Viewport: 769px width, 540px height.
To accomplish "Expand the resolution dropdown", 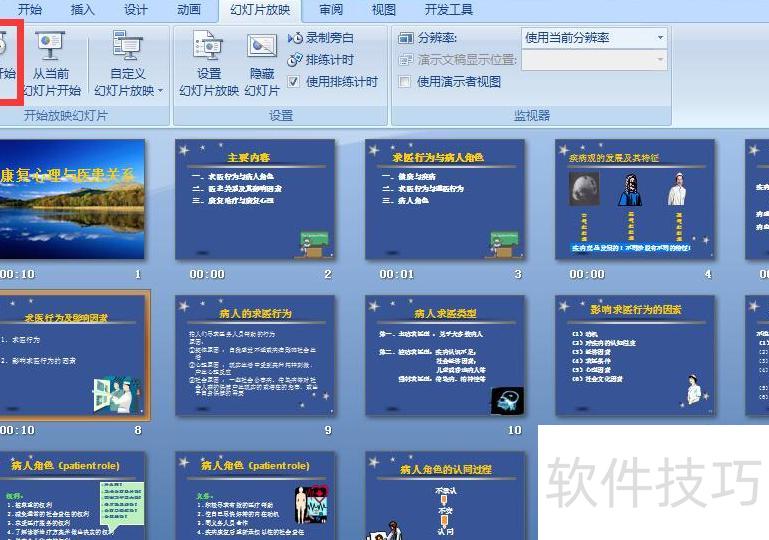I will coord(660,38).
